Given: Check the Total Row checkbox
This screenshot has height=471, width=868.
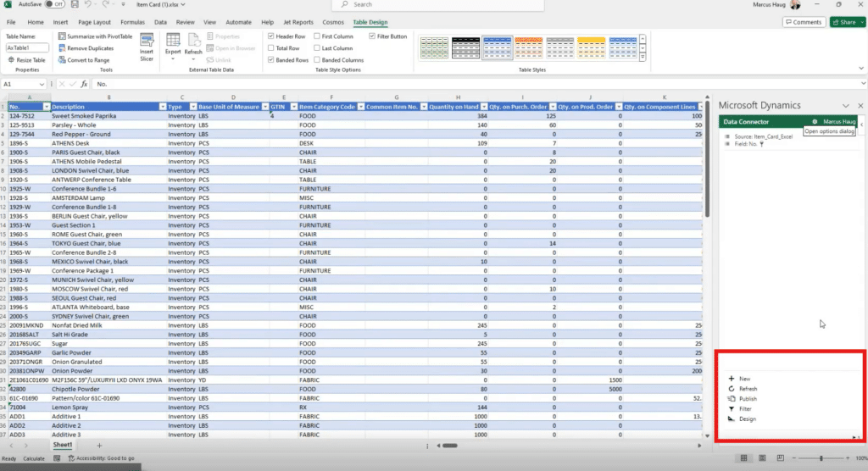Looking at the screenshot, I should pos(270,48).
